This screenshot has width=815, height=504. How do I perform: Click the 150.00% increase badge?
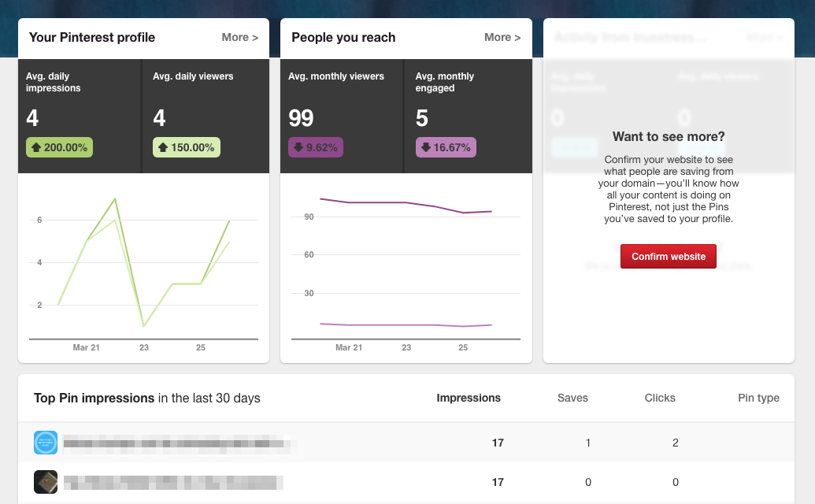point(187,147)
